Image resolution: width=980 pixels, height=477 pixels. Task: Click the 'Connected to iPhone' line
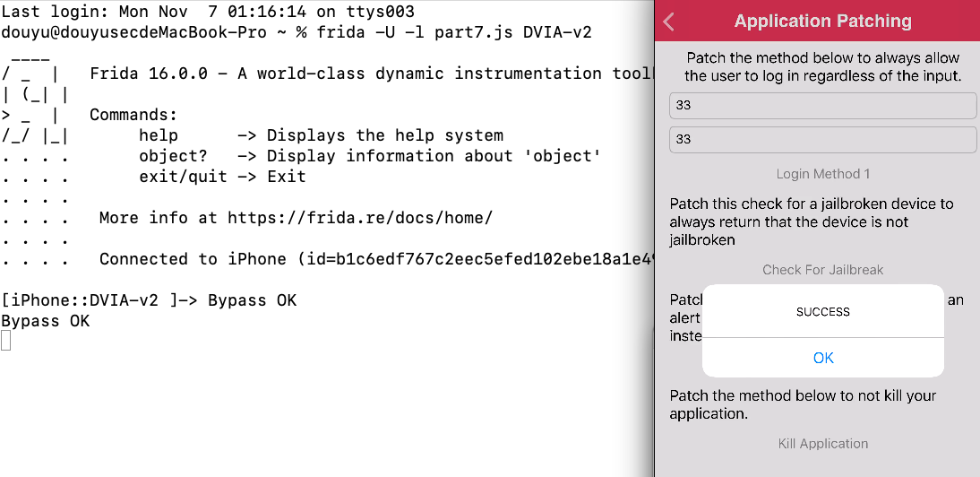[x=376, y=259]
